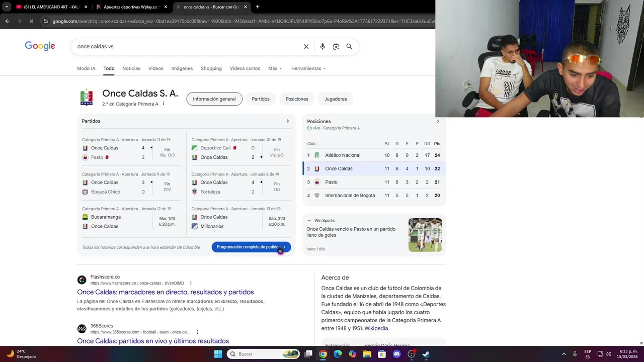Open Steam from the taskbar

coord(426,354)
